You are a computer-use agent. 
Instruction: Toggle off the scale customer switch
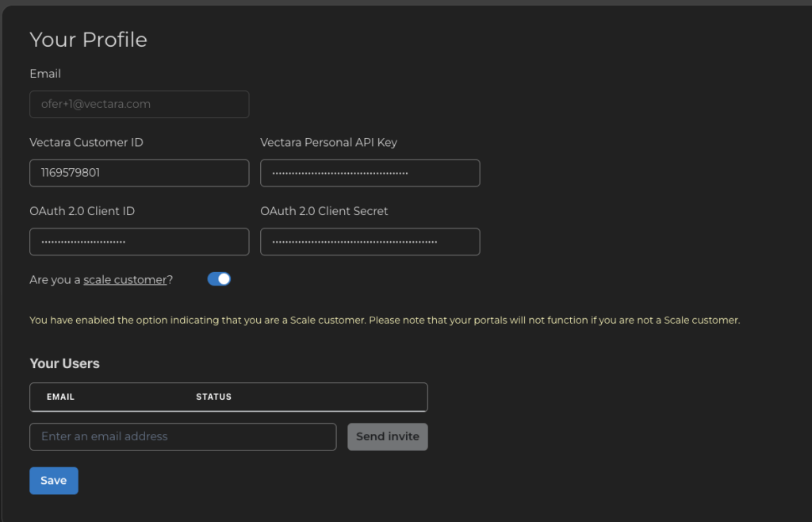click(219, 279)
